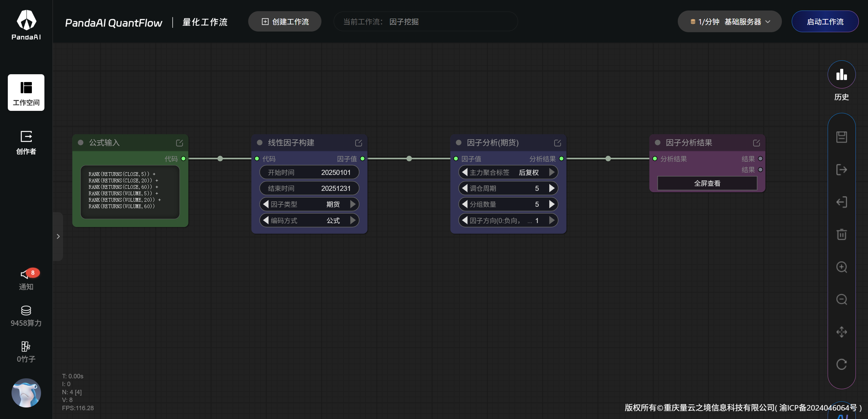This screenshot has width=868, height=419.
Task: Click the import arrow icon in right toolbar
Action: point(842,202)
